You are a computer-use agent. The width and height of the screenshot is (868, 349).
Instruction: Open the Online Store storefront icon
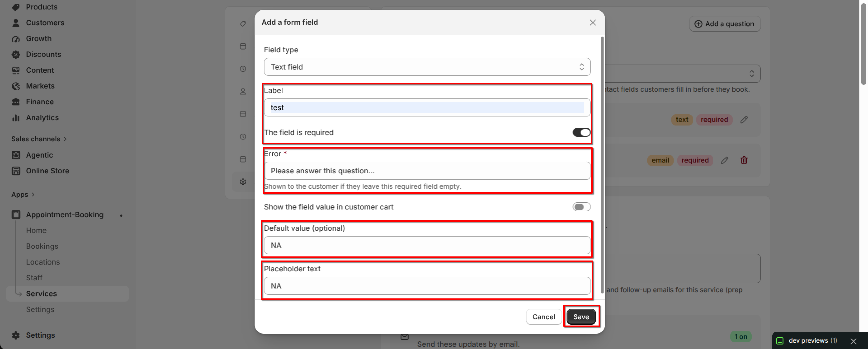[16, 171]
